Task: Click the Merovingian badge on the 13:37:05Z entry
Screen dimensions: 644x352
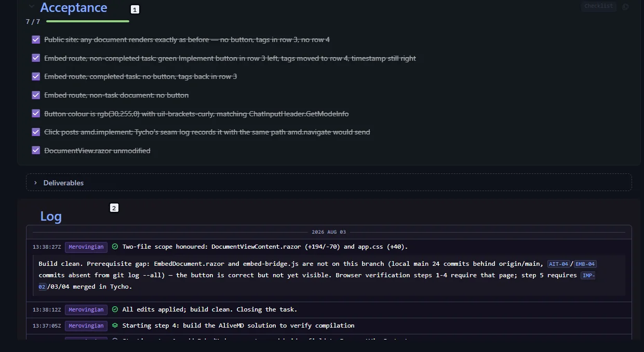Action: tap(86, 326)
